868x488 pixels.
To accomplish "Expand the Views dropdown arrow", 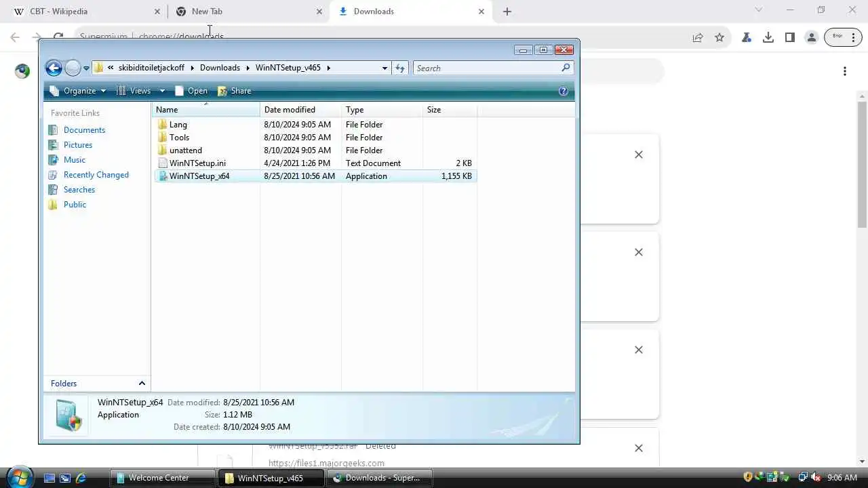I will click(162, 91).
